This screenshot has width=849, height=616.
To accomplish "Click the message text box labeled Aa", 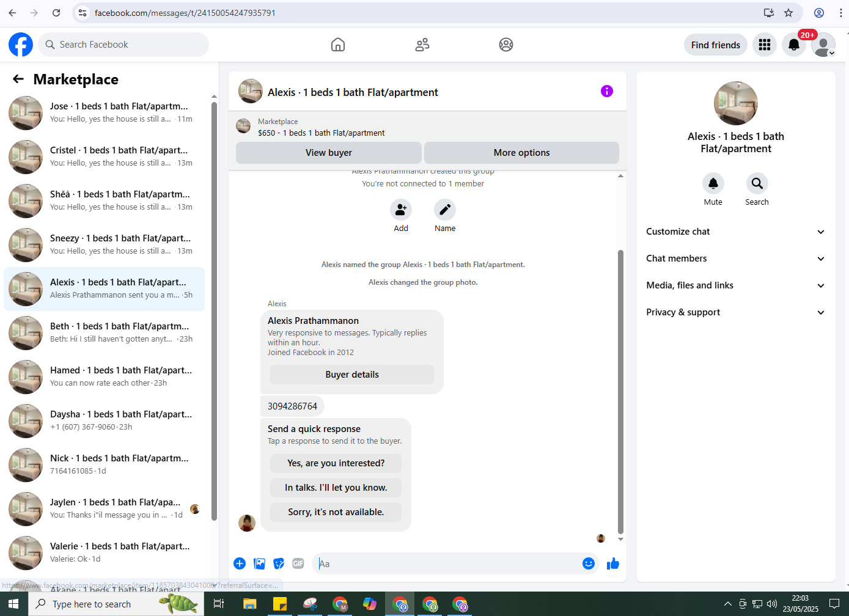I will point(446,563).
